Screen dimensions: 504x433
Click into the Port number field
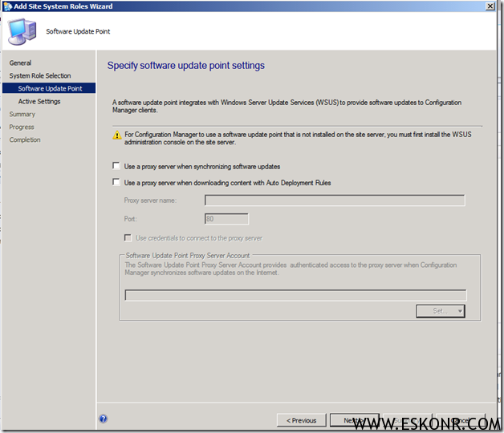(x=226, y=219)
